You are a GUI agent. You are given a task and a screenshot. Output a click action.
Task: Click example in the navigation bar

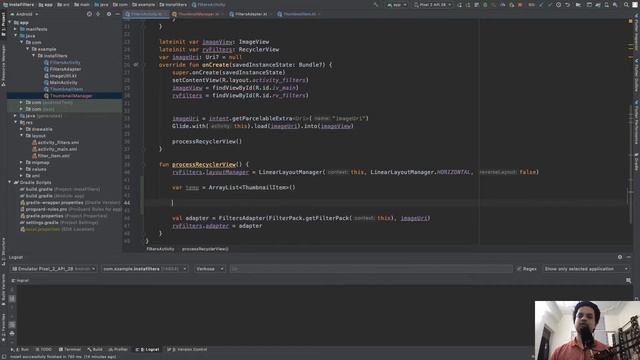(x=144, y=5)
